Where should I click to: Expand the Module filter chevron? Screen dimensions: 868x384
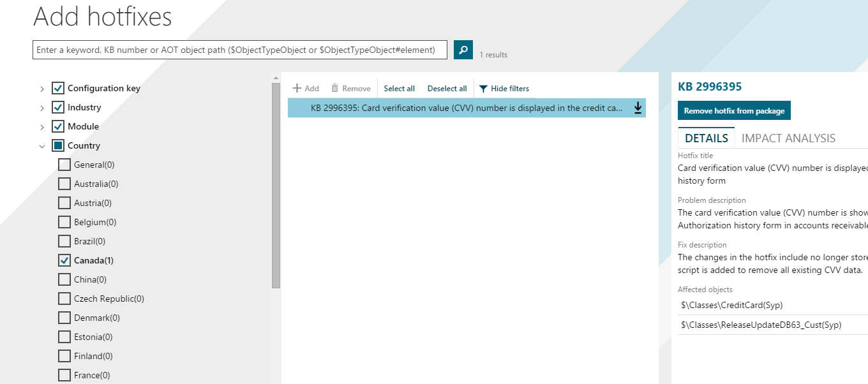(x=42, y=127)
